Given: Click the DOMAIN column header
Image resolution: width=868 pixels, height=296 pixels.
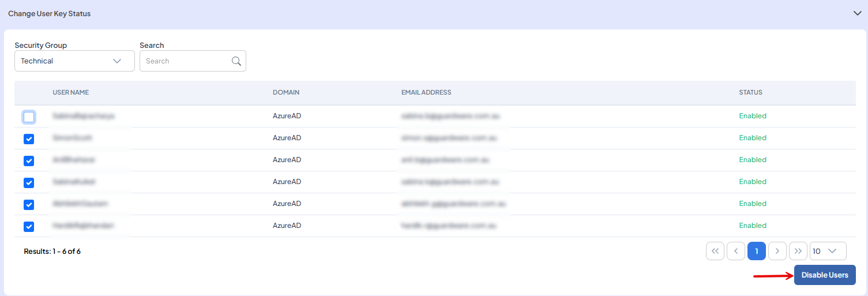Looking at the screenshot, I should [285, 92].
